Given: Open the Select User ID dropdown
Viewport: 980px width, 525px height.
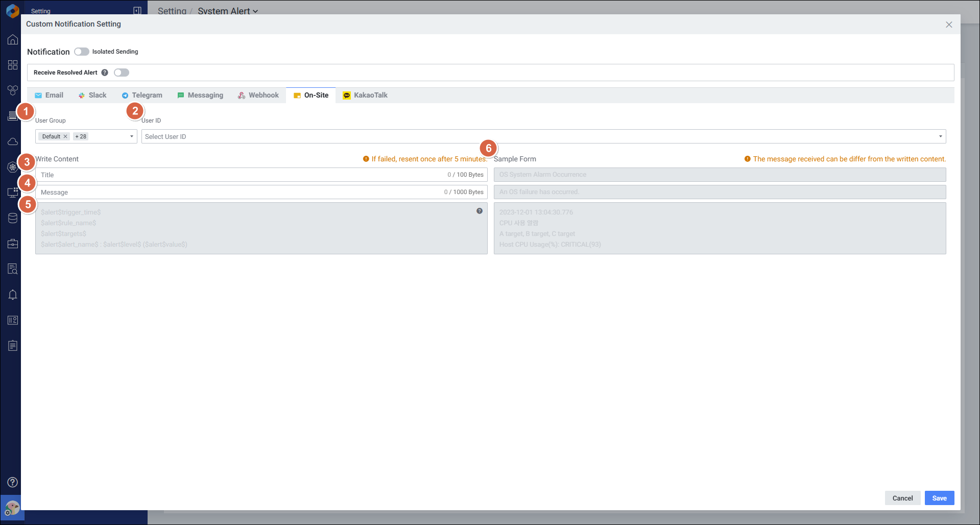Looking at the screenshot, I should [x=543, y=136].
